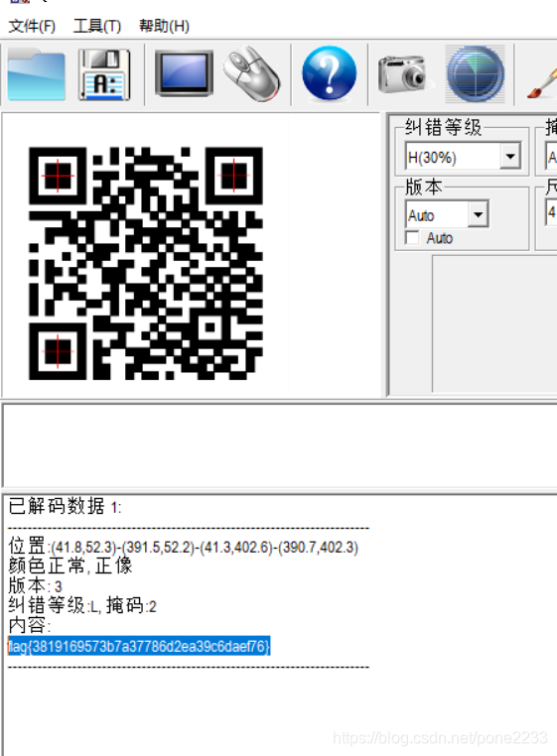Expand the 版本 Auto dropdown

click(x=478, y=214)
